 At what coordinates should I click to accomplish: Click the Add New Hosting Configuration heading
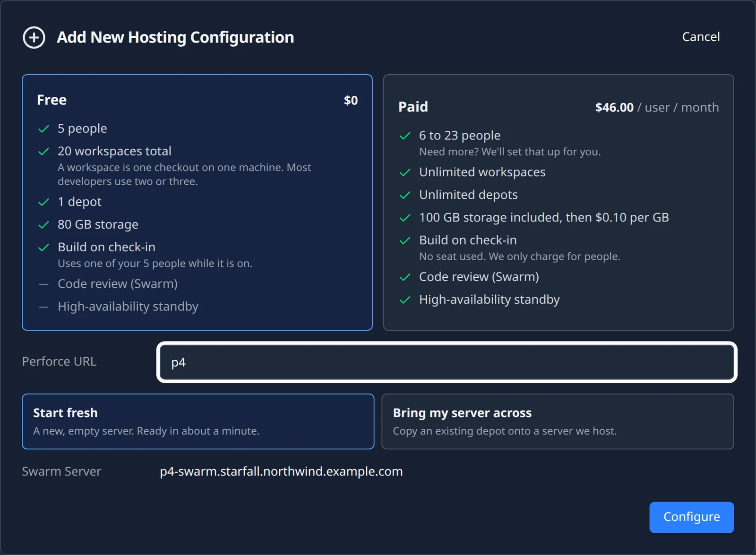click(x=175, y=37)
